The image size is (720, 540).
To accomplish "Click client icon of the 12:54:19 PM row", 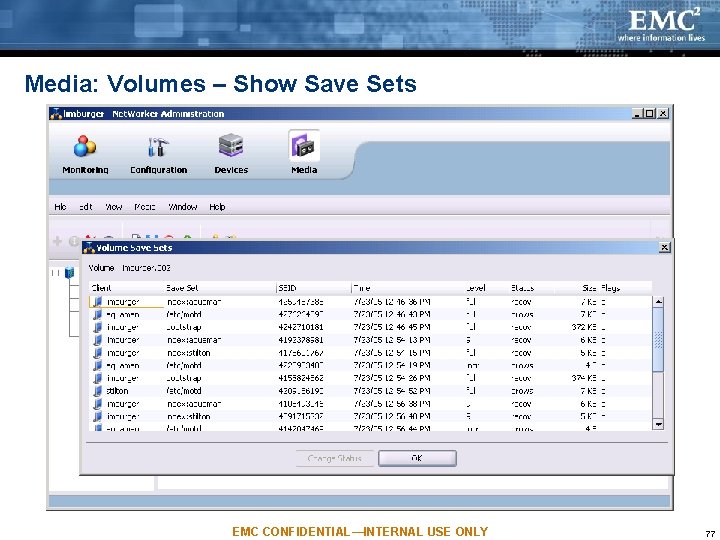I will (97, 366).
